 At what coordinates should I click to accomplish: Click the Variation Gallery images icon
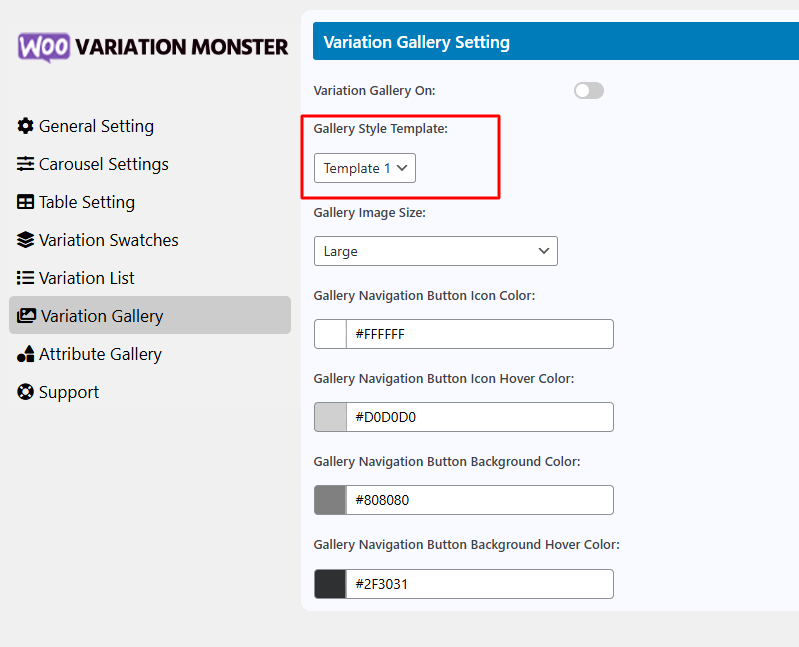[26, 316]
